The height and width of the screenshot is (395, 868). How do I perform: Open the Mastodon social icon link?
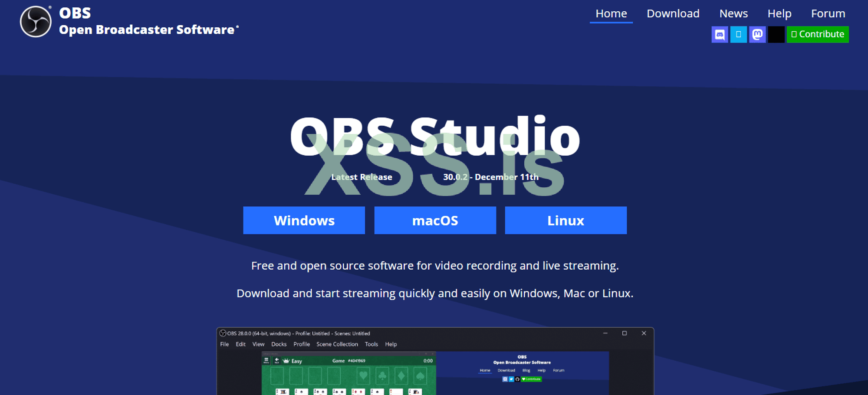(757, 34)
